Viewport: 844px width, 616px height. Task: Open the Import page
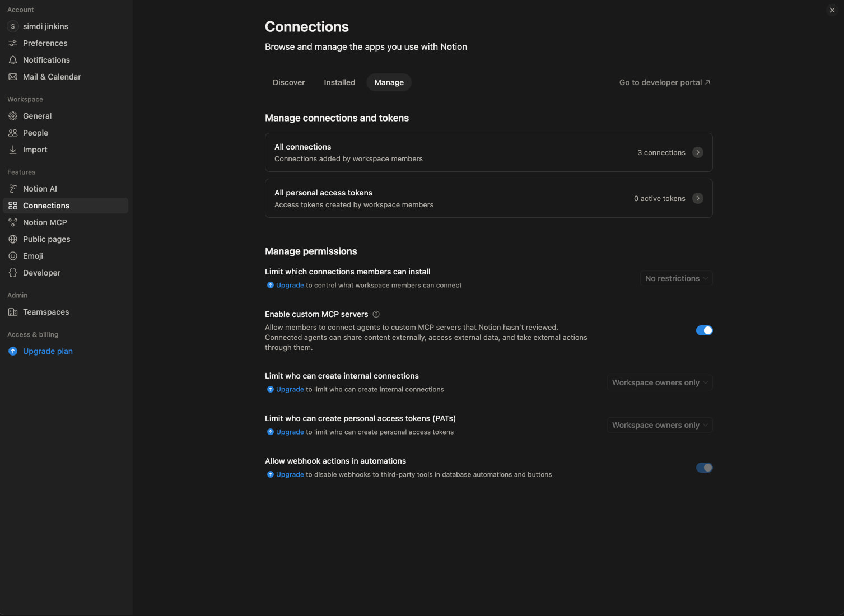(66, 150)
